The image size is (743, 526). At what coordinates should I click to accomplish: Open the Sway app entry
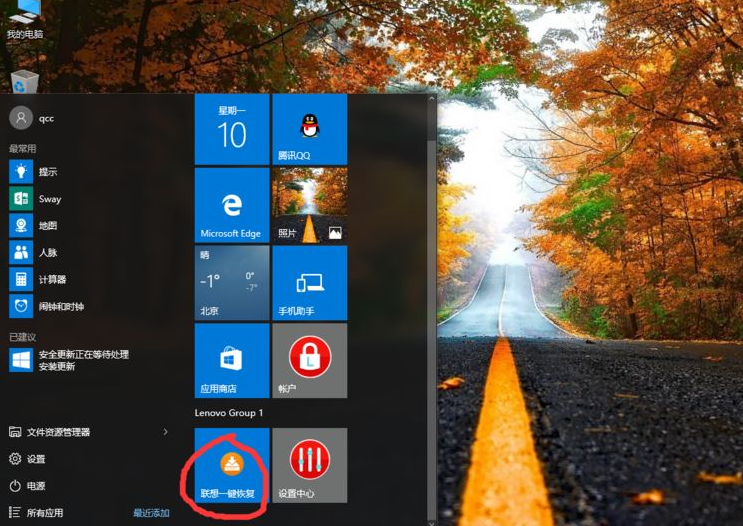[49, 199]
